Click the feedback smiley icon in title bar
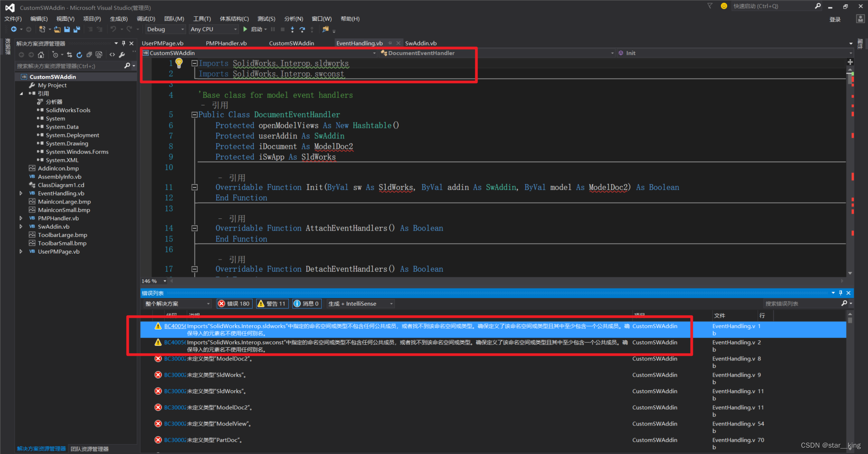The height and width of the screenshot is (454, 868). 724,6
